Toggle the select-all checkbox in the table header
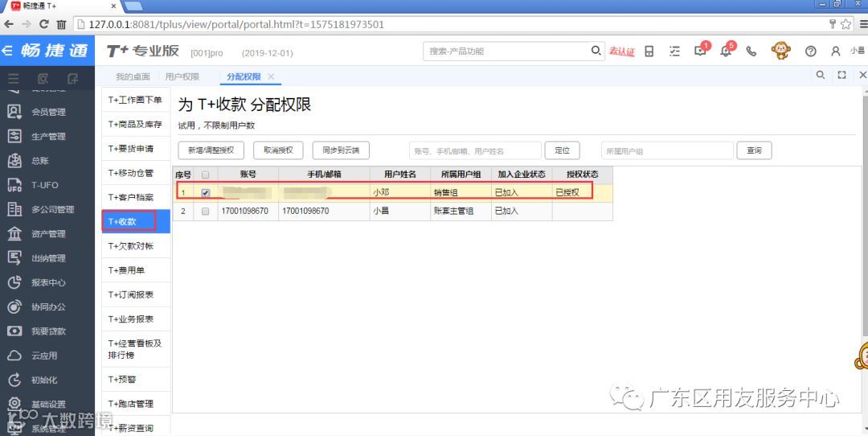 pyautogui.click(x=206, y=175)
